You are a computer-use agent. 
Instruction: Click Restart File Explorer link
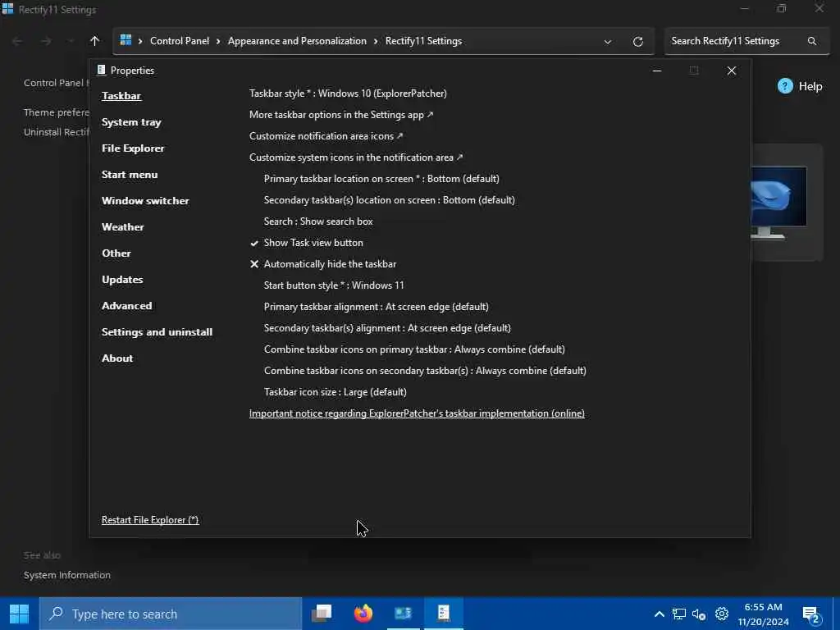click(x=150, y=520)
